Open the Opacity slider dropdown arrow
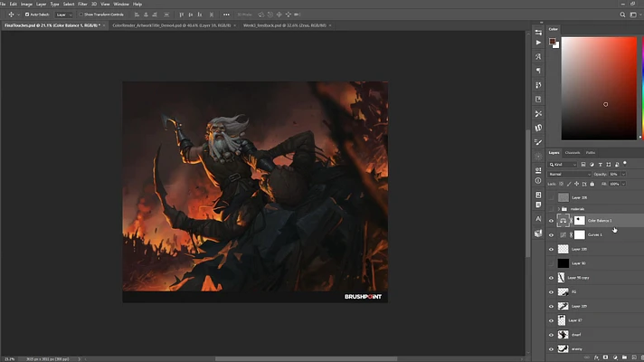Screen dimensions: 644x362 click(623, 175)
